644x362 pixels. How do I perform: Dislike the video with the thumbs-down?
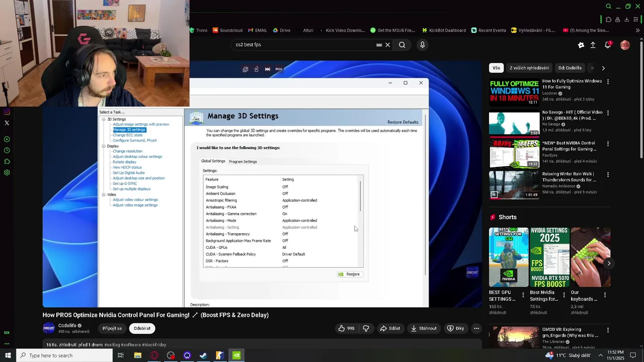tap(366, 328)
